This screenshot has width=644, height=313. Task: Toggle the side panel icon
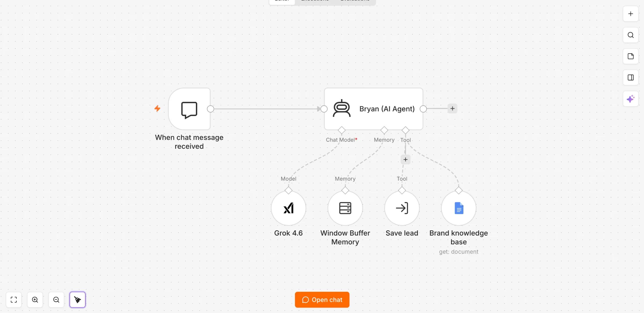(631, 78)
